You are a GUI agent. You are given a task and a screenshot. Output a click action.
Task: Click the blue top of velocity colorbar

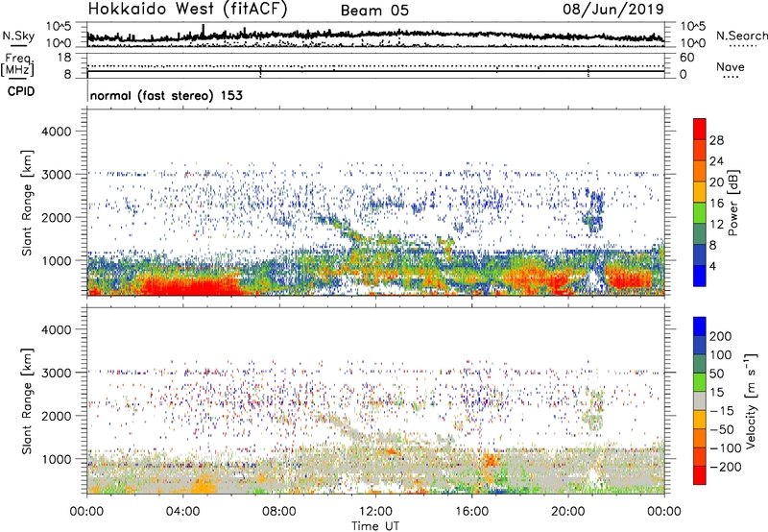(700, 326)
